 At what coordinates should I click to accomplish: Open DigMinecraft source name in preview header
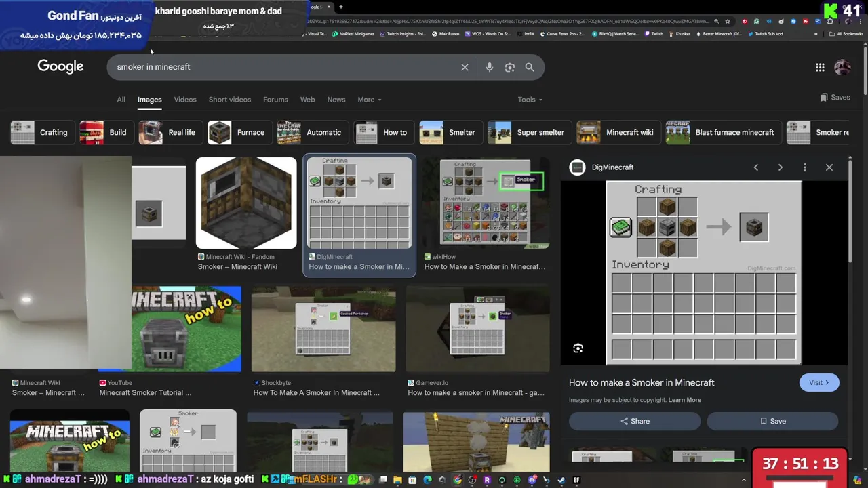pyautogui.click(x=612, y=167)
